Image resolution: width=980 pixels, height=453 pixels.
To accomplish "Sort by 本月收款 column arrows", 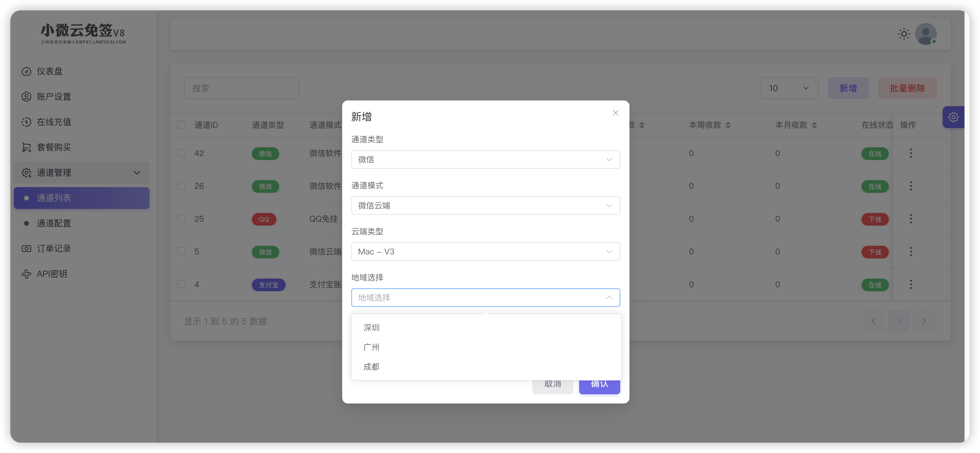I will click(814, 125).
